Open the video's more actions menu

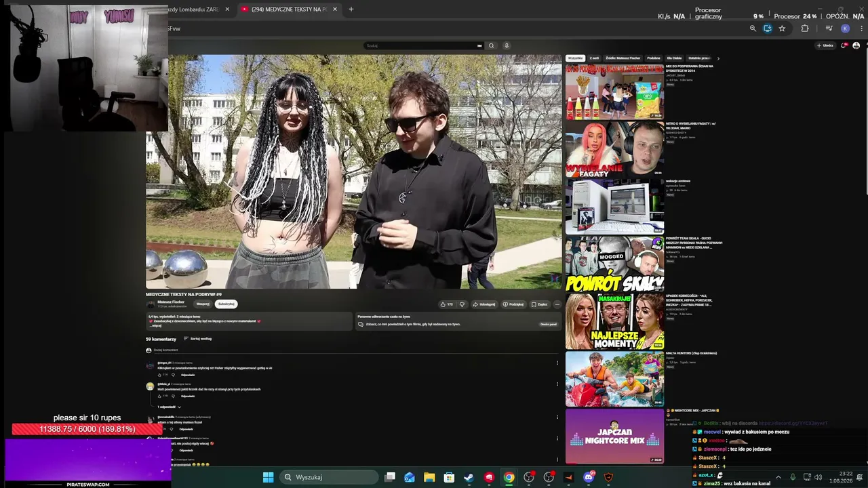(x=557, y=304)
